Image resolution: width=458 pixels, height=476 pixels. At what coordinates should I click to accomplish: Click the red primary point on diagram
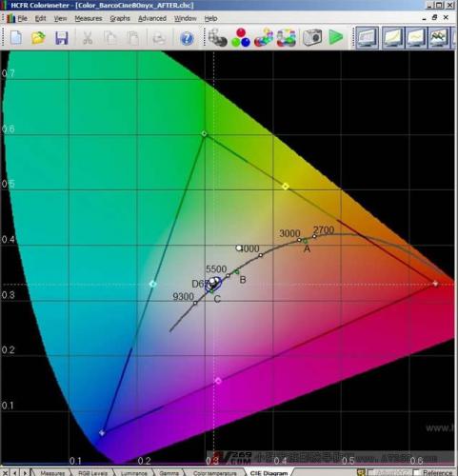tap(435, 284)
